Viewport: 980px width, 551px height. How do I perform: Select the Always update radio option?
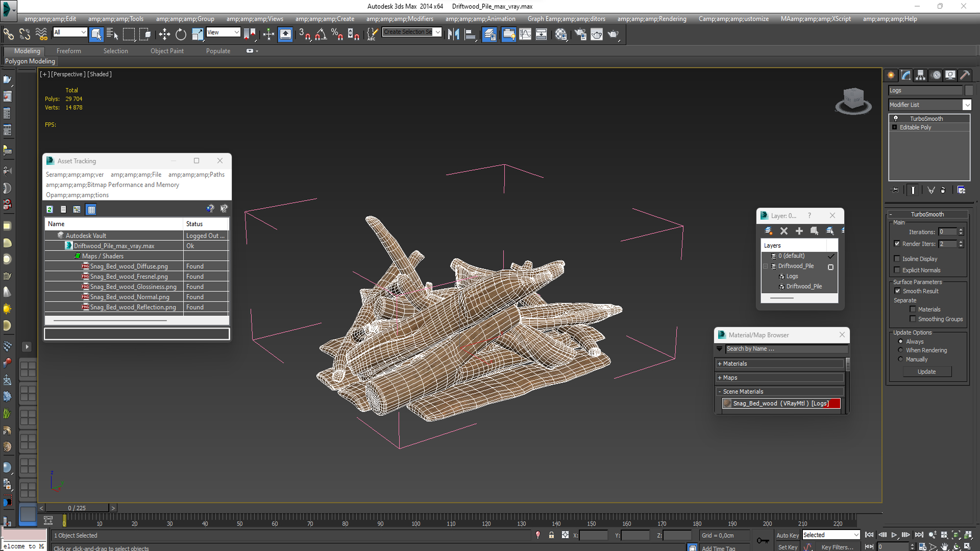pos(900,341)
